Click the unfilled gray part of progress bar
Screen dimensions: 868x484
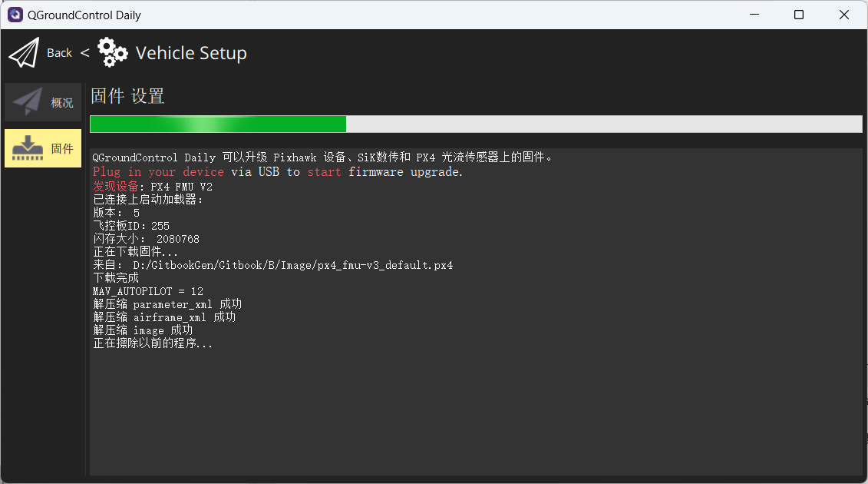(603, 124)
